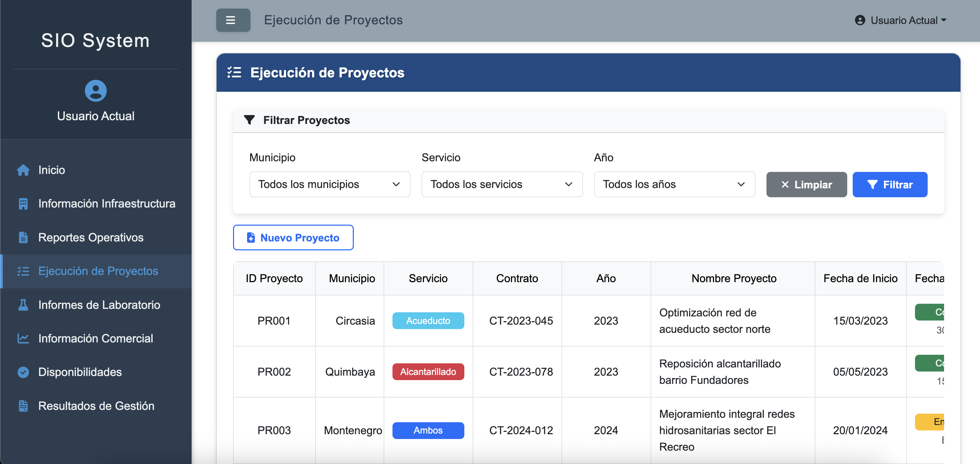Screen dimensions: 980x464
Task: Click the Reportes Operativos document icon
Action: 23,237
